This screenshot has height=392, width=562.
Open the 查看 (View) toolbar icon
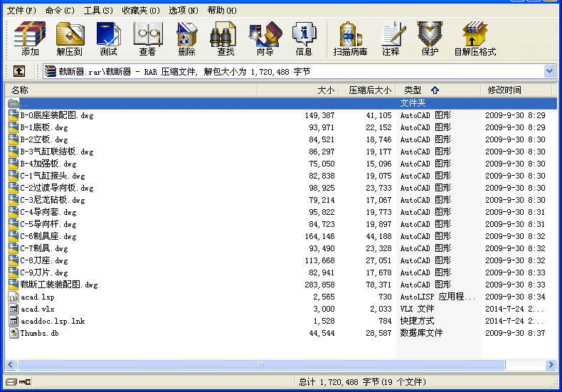[148, 38]
